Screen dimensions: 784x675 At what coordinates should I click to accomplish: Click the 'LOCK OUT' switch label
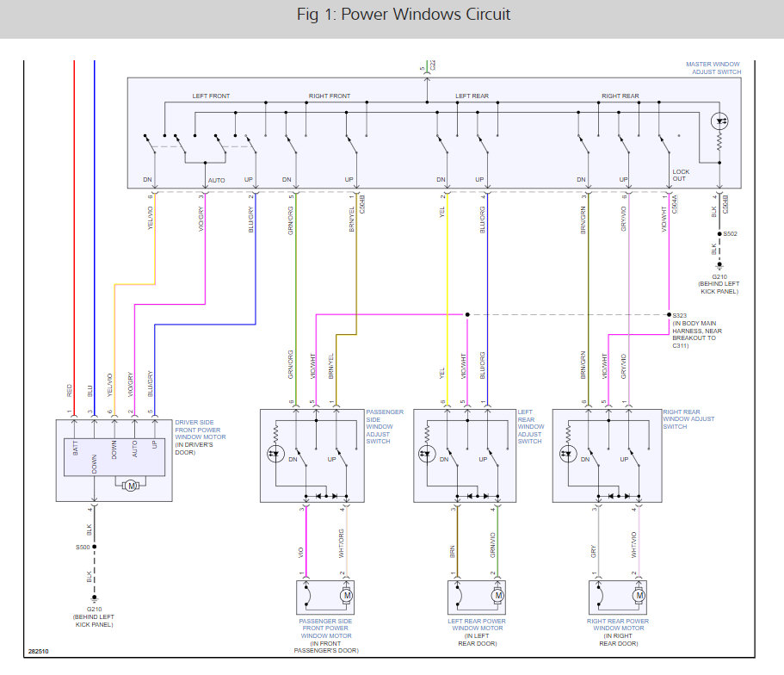coord(681,175)
